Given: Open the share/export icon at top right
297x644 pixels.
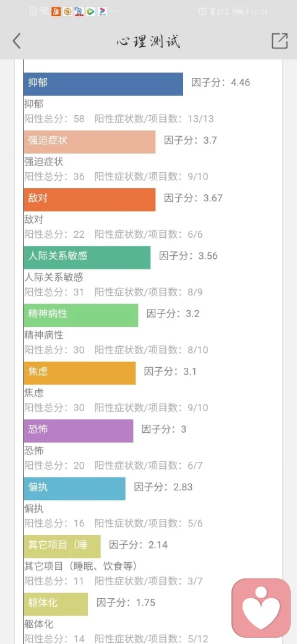Looking at the screenshot, I should point(280,41).
